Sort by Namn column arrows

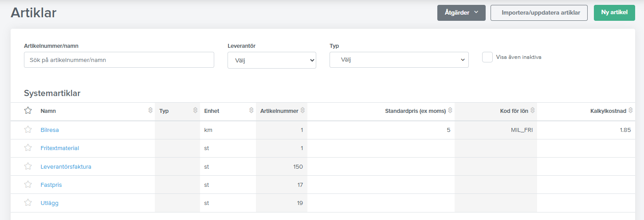150,111
